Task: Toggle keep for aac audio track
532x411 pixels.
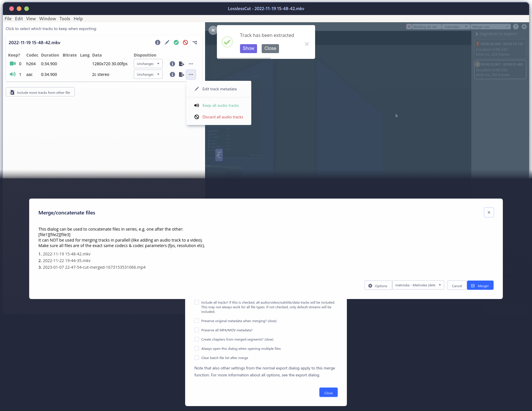Action: [13, 74]
